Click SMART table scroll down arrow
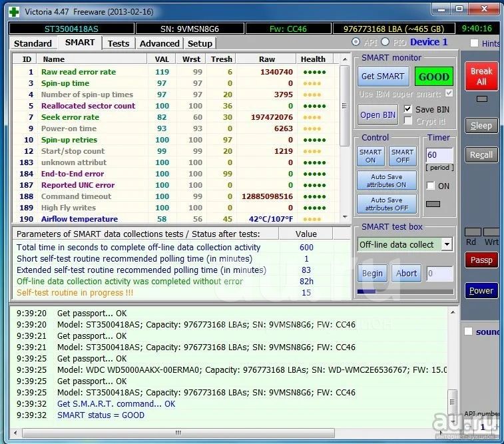The image size is (504, 444). point(345,217)
